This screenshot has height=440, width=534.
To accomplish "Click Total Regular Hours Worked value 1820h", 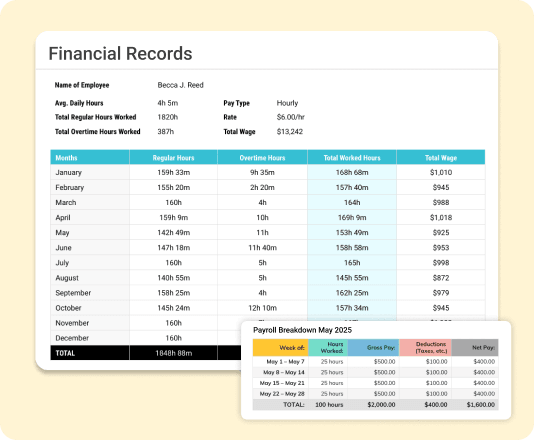I will 168,117.
